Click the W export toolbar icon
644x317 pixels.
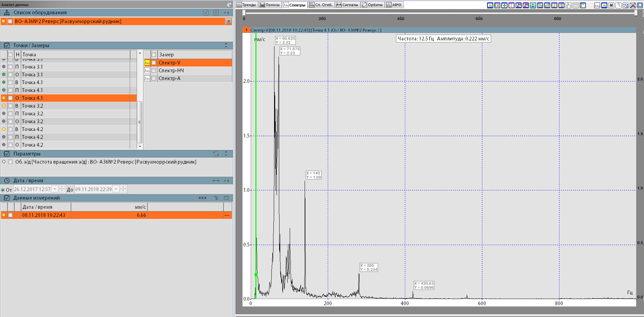click(611, 5)
